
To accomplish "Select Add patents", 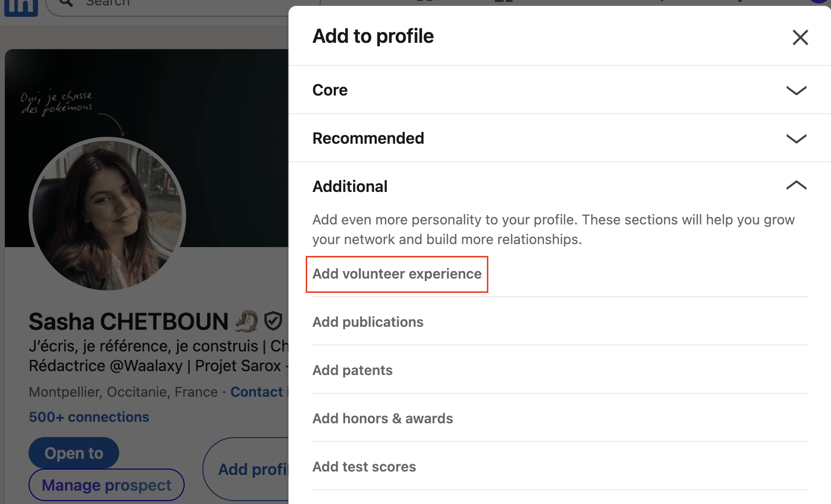I will 352,370.
